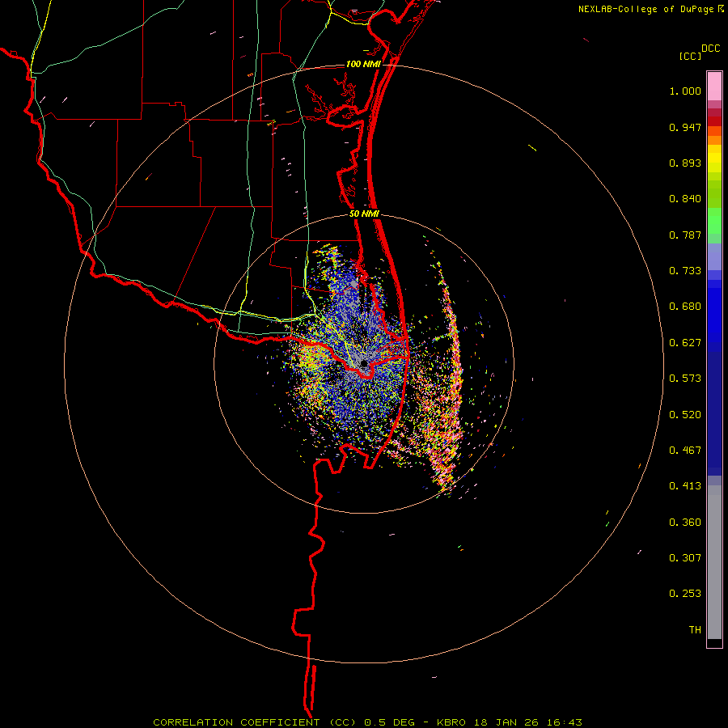Click the 1.000 value on the color scale
Viewport: 728px width, 728px height.
pyautogui.click(x=685, y=91)
